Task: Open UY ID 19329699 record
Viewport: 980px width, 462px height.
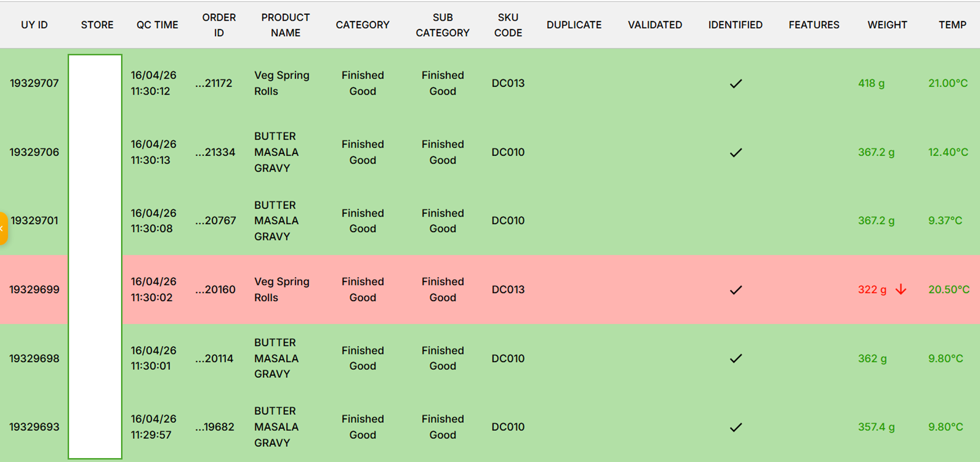Action: click(34, 290)
